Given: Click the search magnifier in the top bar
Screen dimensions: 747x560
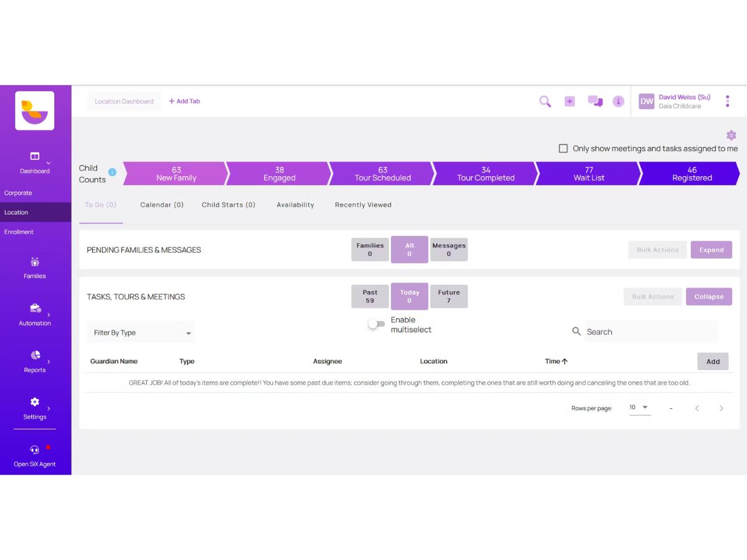Looking at the screenshot, I should [545, 101].
